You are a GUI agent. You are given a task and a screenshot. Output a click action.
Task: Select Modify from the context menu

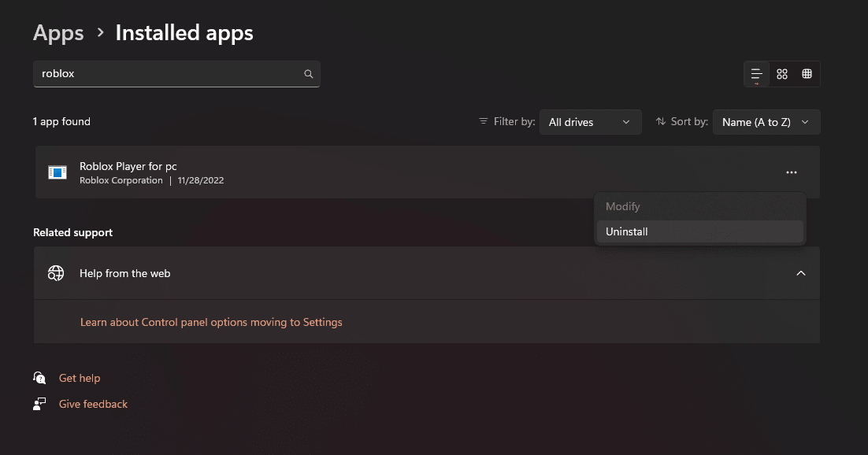tap(699, 206)
